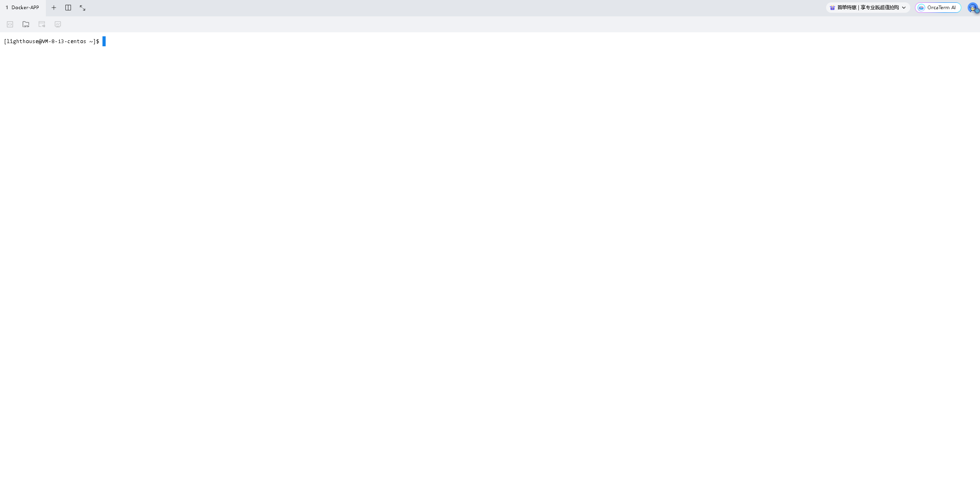Focus the blue terminal cursor block

tap(104, 41)
